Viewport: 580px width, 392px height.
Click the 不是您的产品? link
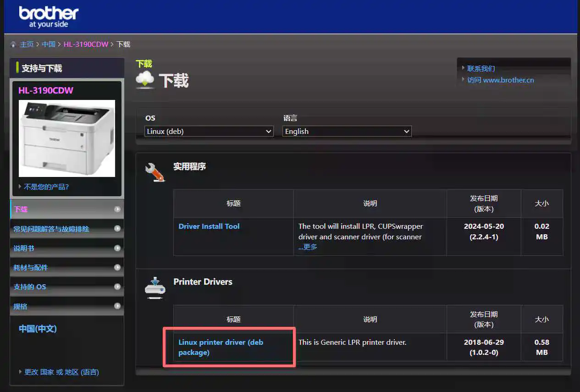(x=46, y=187)
